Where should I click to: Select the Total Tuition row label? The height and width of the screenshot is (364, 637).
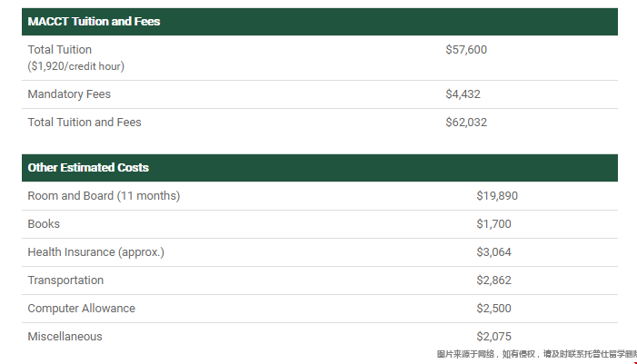point(59,50)
